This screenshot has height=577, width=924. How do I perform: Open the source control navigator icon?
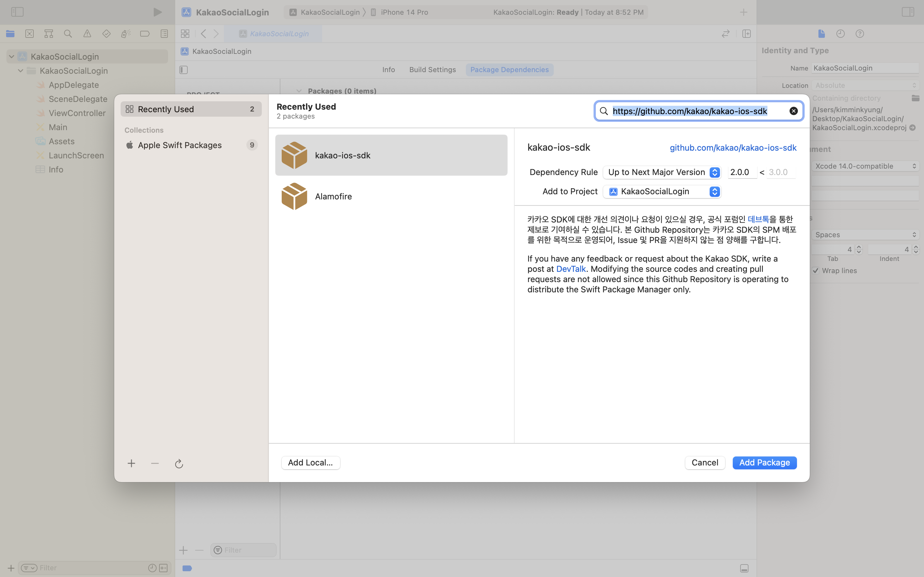click(x=30, y=34)
